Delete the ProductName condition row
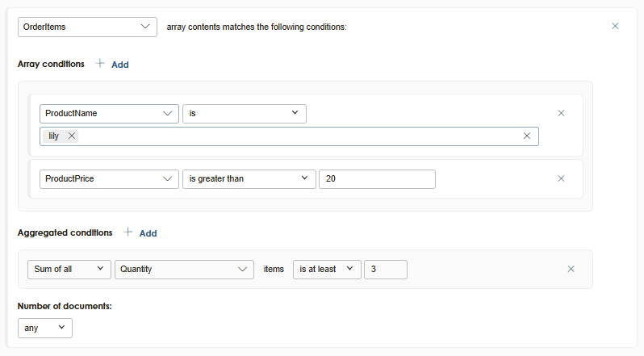The height and width of the screenshot is (356, 644). pos(562,113)
